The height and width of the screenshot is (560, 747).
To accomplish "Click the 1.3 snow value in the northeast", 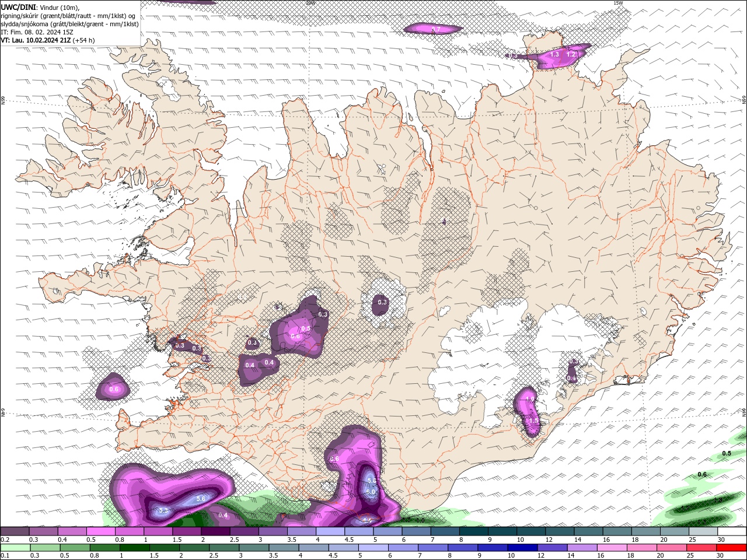I will (x=554, y=54).
